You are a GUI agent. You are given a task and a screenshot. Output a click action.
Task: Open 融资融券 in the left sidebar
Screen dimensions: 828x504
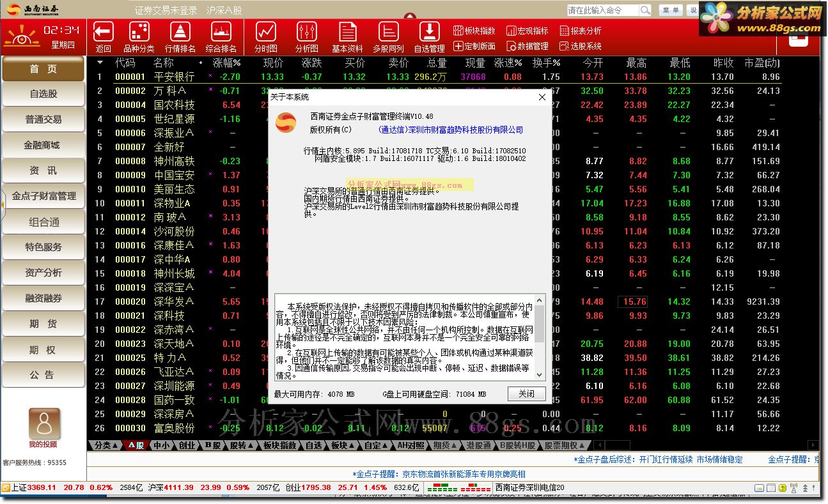tap(43, 298)
